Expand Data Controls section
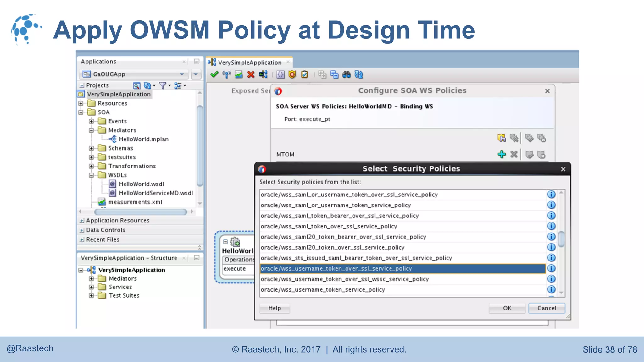The width and height of the screenshot is (644, 362). [x=82, y=230]
